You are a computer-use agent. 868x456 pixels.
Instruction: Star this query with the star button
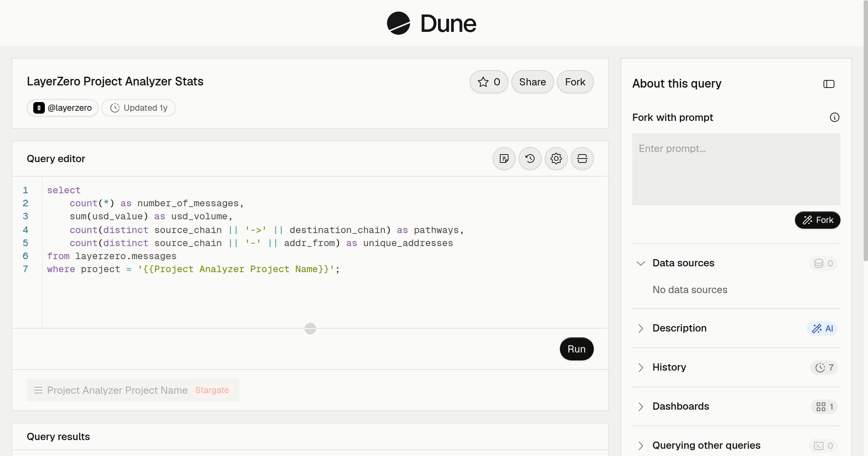pyautogui.click(x=489, y=82)
